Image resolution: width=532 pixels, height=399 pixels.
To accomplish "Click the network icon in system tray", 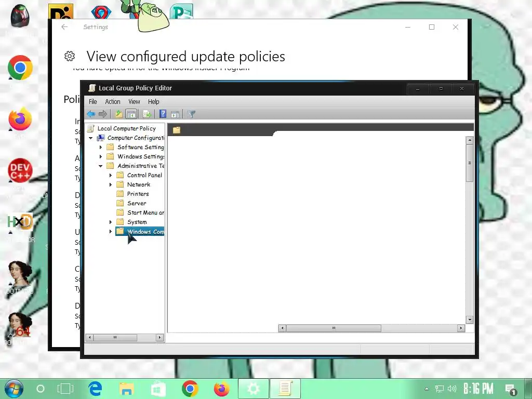I will click(x=440, y=389).
